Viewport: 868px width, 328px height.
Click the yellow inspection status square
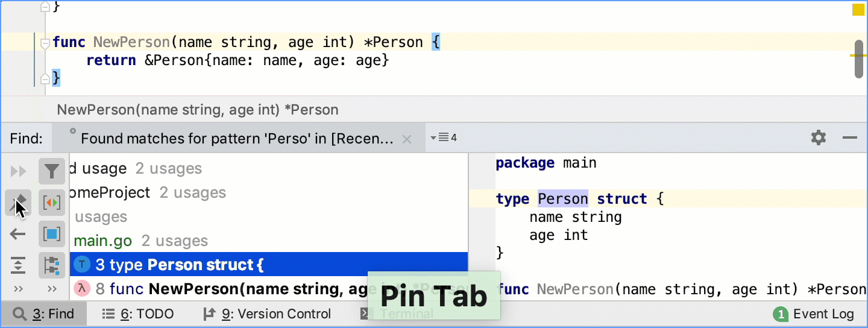[858, 9]
